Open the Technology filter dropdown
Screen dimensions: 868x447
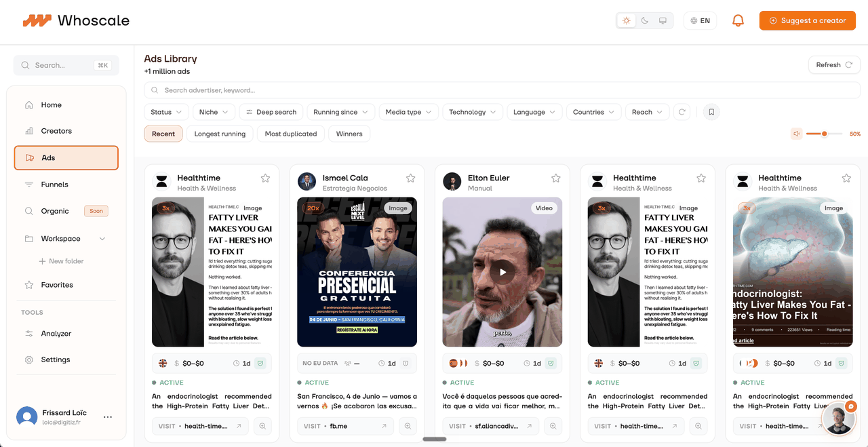(473, 112)
